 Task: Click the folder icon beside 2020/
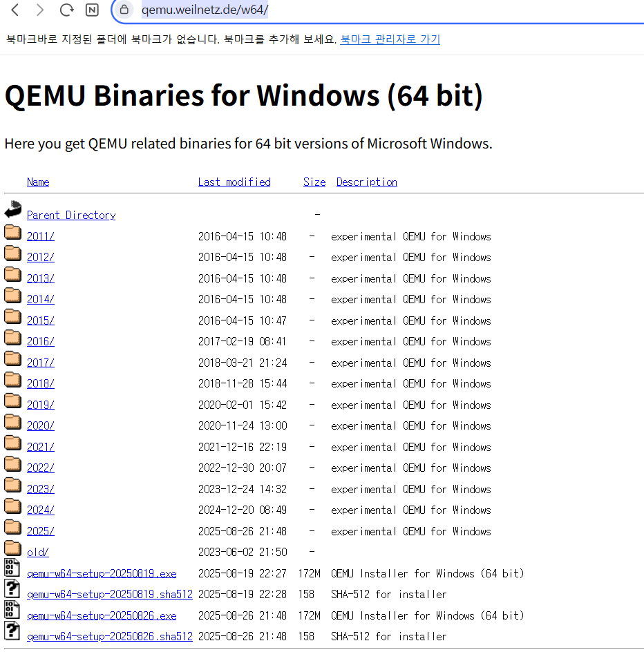click(13, 421)
